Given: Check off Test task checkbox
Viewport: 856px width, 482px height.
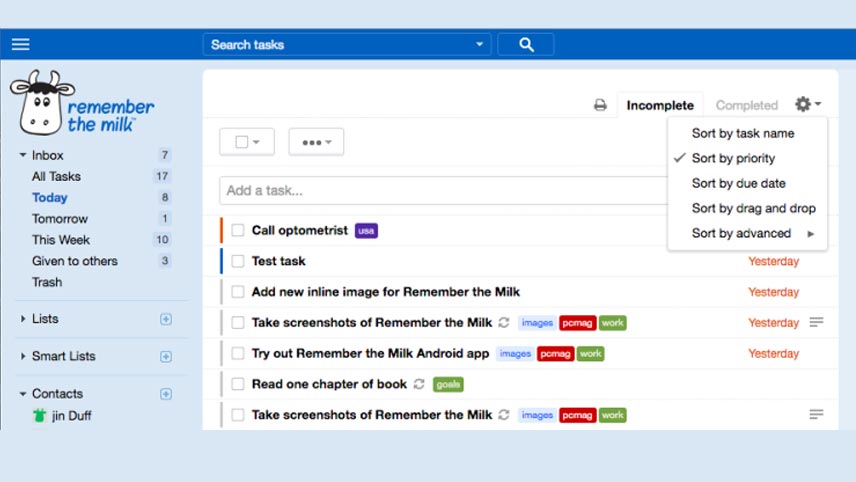Looking at the screenshot, I should point(237,261).
